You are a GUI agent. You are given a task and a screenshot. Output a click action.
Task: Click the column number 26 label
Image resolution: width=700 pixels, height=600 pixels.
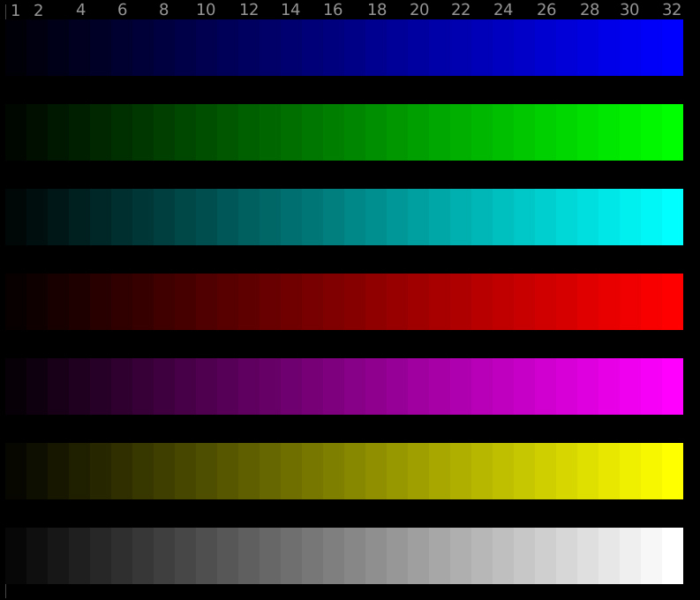(546, 10)
